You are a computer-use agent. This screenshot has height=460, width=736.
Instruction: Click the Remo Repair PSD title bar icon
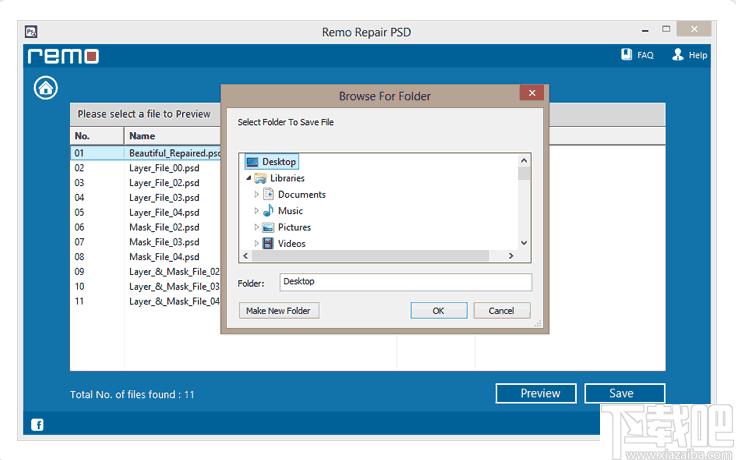(31, 32)
